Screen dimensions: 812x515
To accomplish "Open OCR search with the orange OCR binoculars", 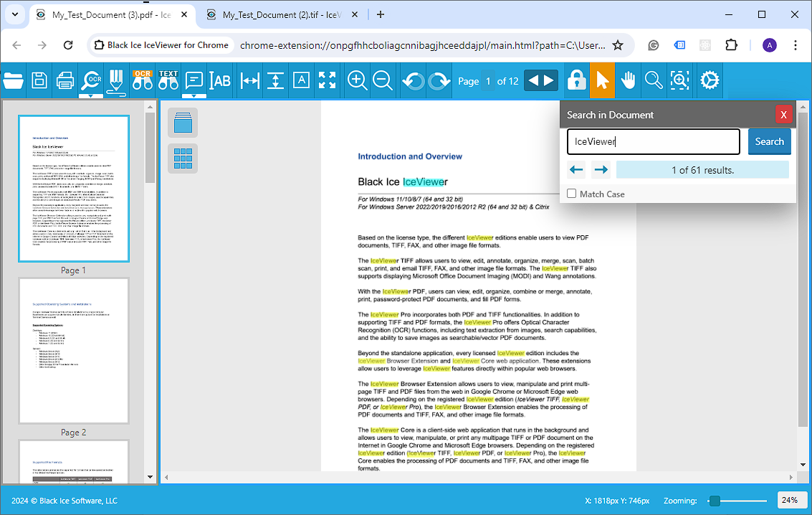I will click(x=143, y=80).
